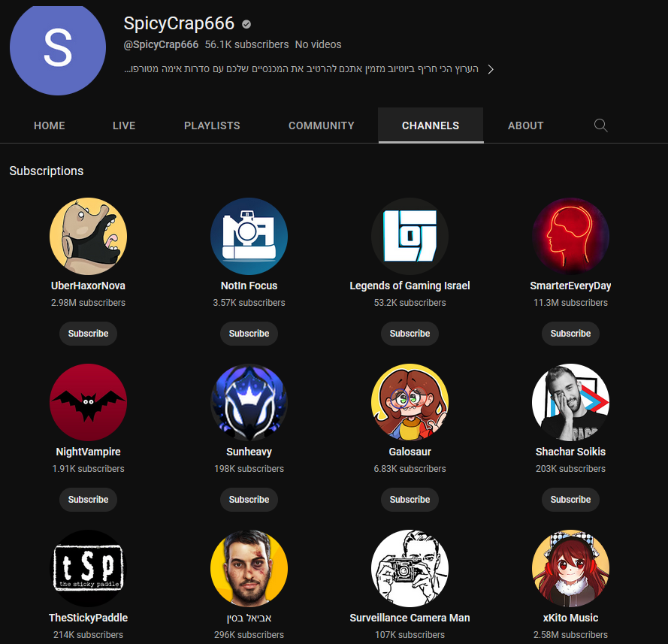The width and height of the screenshot is (668, 644).
Task: Open NotIn Focus camera logo avatar
Action: 249,236
